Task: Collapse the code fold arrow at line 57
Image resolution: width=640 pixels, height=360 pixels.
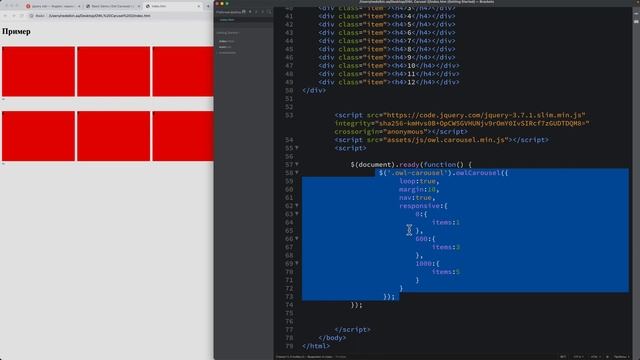Action: 297,164
